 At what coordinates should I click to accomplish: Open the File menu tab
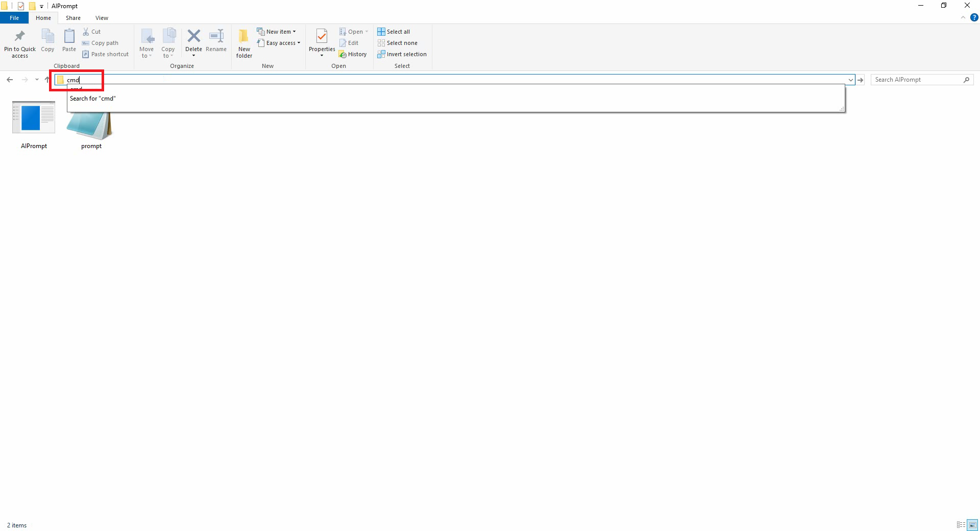pyautogui.click(x=14, y=18)
